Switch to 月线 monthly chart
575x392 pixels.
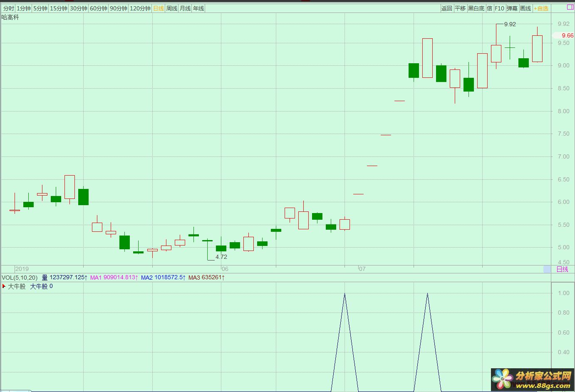pyautogui.click(x=185, y=8)
